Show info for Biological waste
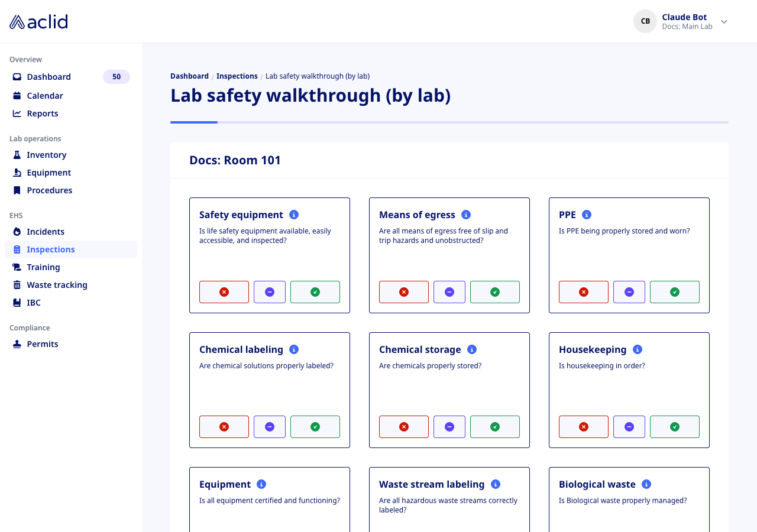 coord(646,484)
